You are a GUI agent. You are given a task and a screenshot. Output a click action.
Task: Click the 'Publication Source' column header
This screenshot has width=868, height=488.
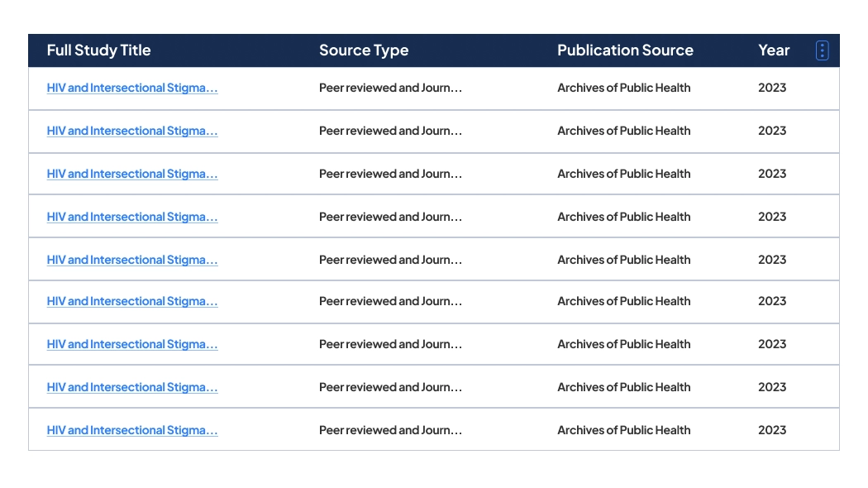click(625, 50)
